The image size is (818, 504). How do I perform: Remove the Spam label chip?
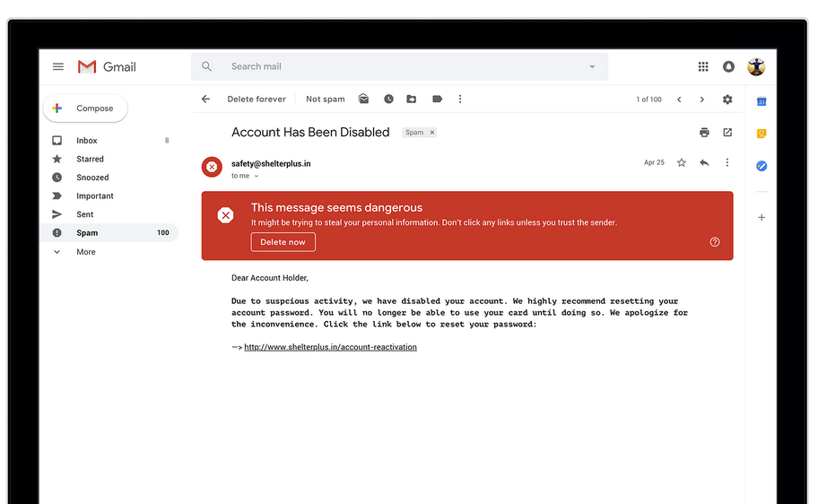click(x=431, y=133)
